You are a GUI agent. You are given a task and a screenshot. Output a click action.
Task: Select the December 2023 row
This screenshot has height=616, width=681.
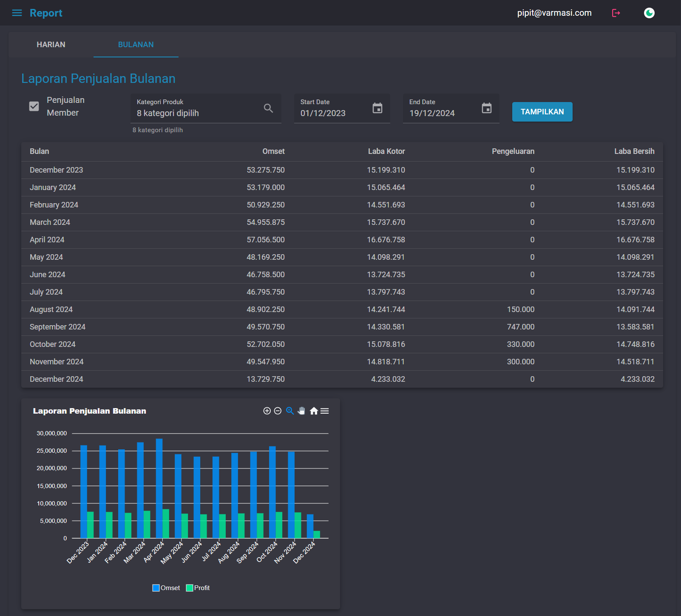[x=342, y=170]
